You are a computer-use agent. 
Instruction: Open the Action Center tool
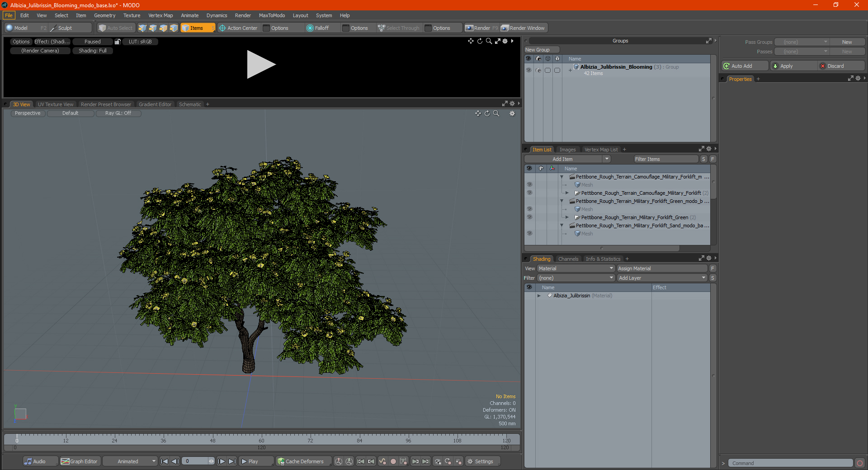[x=238, y=28]
